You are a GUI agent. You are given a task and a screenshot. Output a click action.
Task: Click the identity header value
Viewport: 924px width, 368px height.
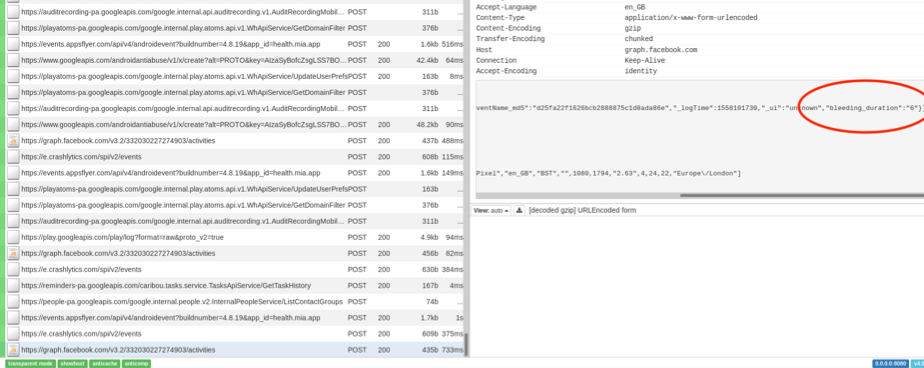click(x=641, y=71)
